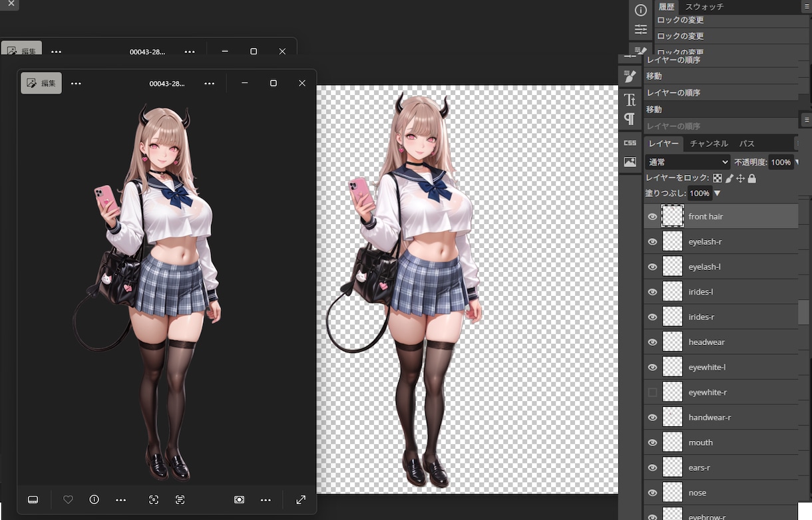Viewport: 812px width, 520px height.
Task: Lock layer position cross-arrows icon
Action: 740,178
